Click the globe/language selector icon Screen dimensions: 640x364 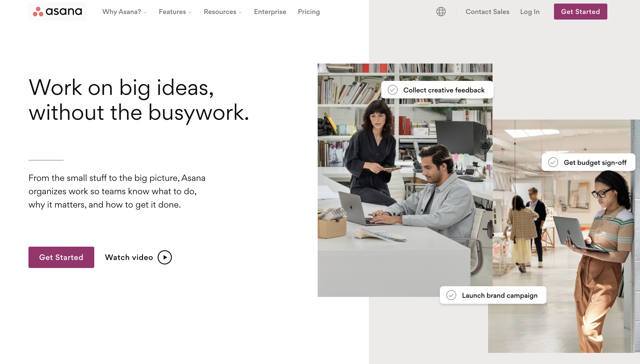coord(440,11)
